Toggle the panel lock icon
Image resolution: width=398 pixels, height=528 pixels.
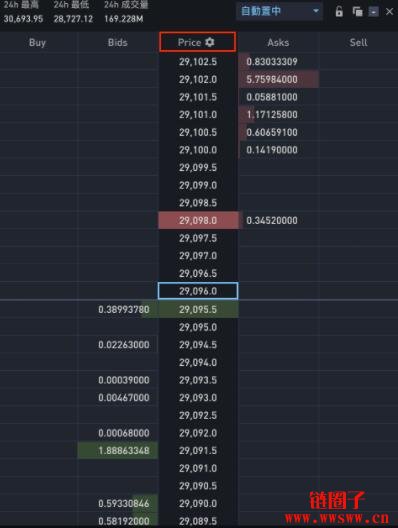point(339,11)
